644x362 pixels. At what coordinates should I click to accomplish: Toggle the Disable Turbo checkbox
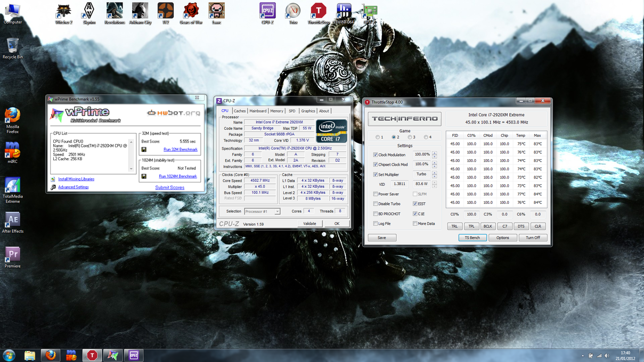coord(376,204)
